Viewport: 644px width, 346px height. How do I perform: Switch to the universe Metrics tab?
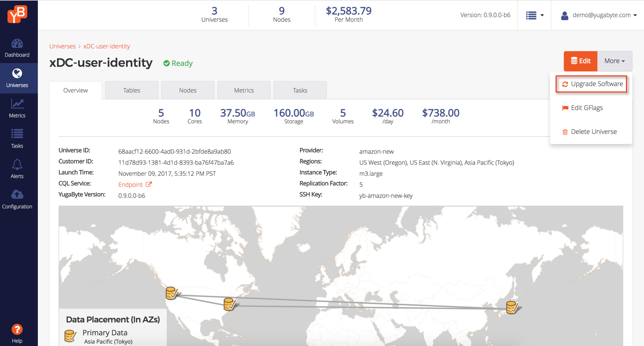pos(244,90)
